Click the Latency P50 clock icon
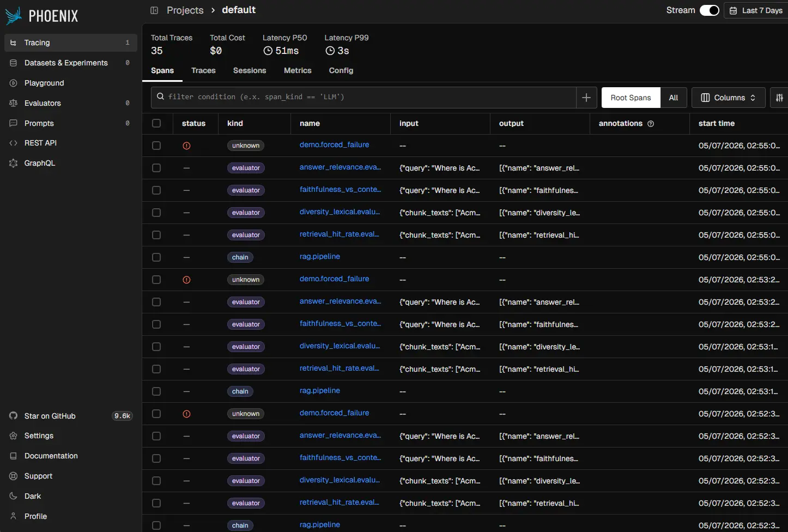788x532 pixels. pyautogui.click(x=268, y=51)
